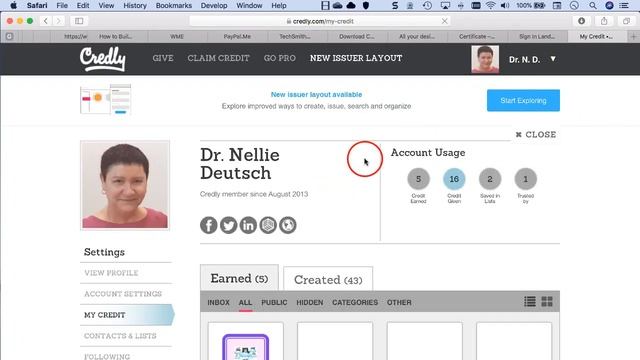The width and height of the screenshot is (640, 360).
Task: Click header avatar thumbnail
Action: point(485,59)
